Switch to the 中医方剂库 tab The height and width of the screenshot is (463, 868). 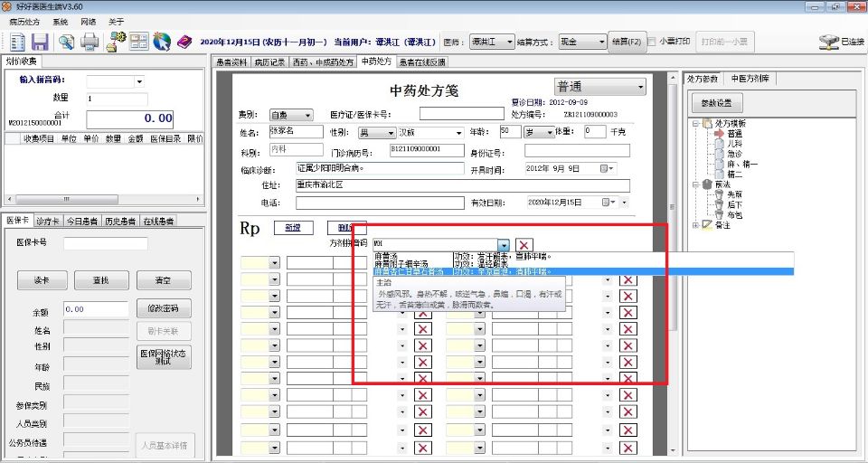pos(750,79)
